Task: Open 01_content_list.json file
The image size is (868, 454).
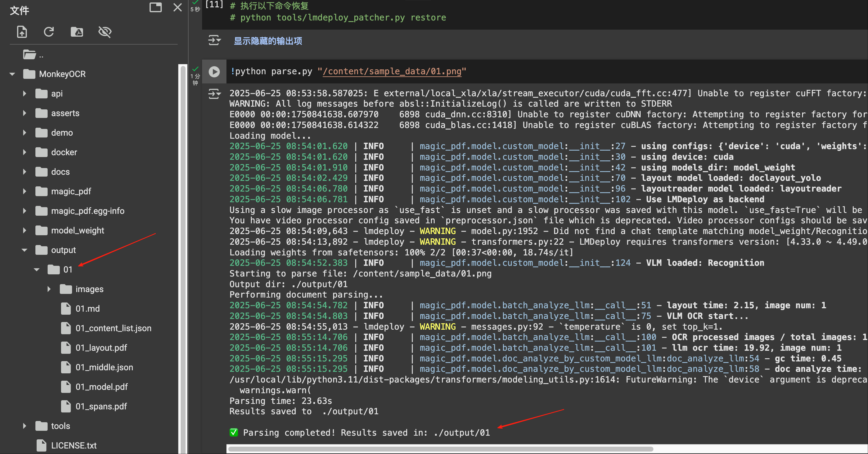Action: (113, 328)
